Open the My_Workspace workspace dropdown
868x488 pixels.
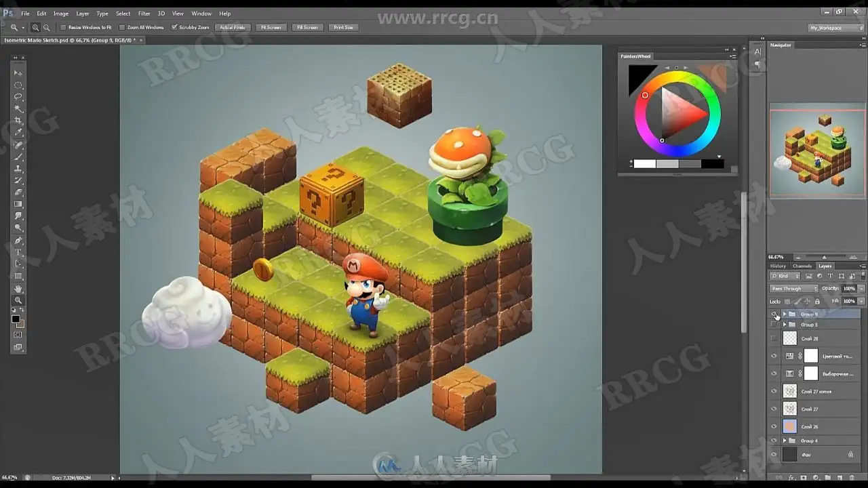[x=836, y=28]
